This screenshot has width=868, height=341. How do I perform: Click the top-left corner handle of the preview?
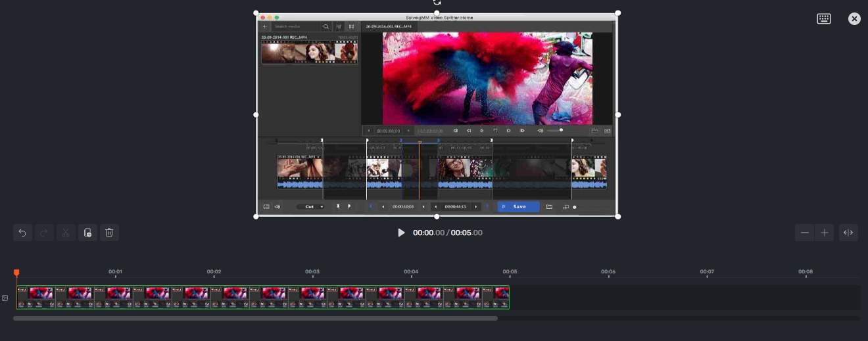coord(256,13)
